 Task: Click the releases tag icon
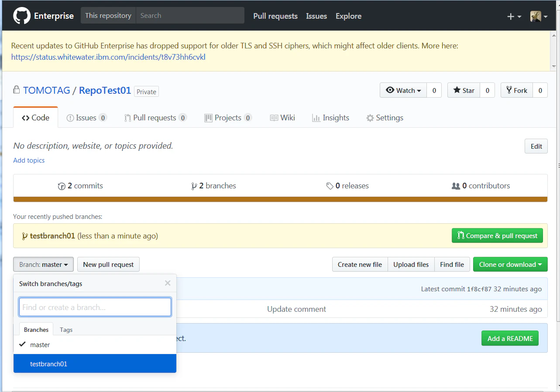[x=330, y=186]
